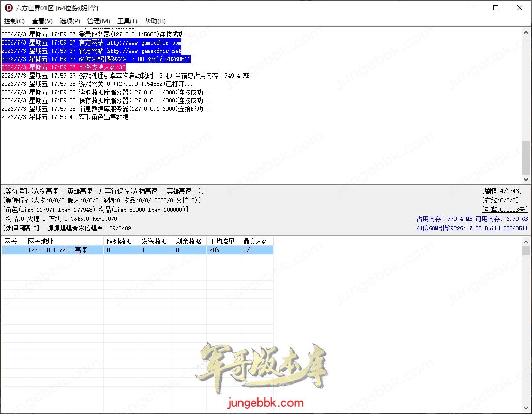Select log line with gameofmir.net URL
Image resolution: width=532 pixels, height=414 pixels.
92,51
